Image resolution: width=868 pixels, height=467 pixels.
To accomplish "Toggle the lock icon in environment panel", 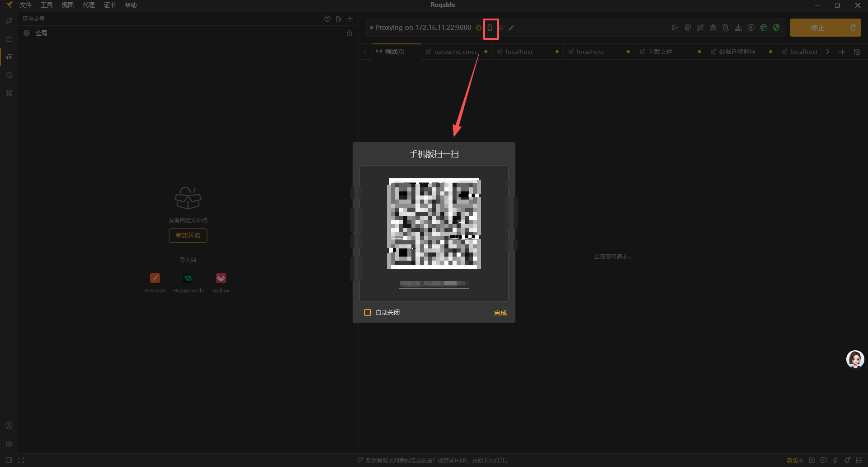I will (x=349, y=33).
